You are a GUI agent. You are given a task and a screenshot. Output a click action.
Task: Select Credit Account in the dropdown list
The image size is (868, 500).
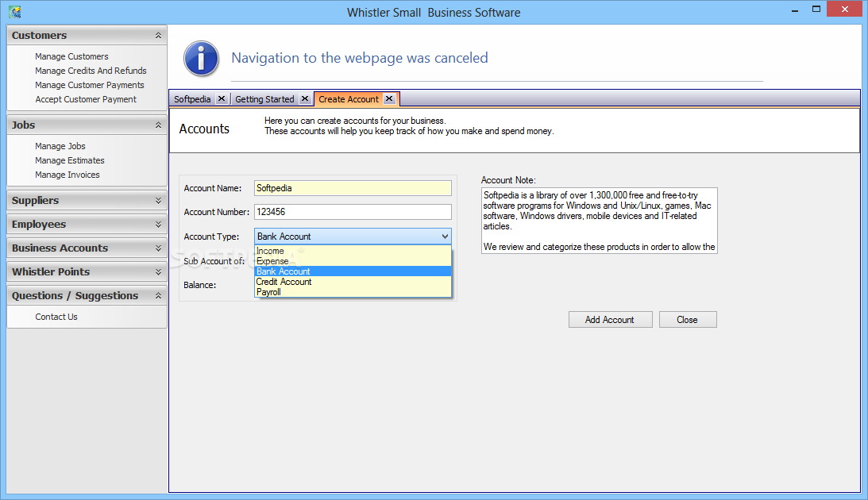tap(353, 282)
